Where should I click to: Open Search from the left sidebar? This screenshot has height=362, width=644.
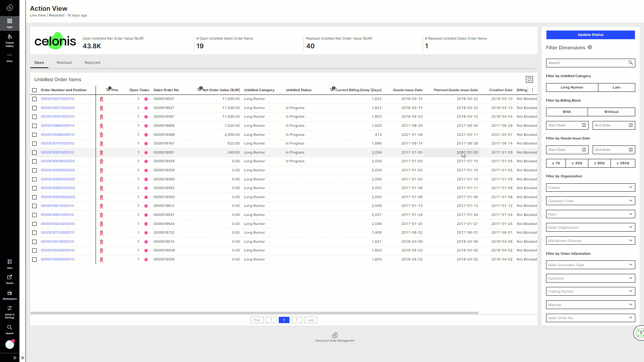[9, 329]
